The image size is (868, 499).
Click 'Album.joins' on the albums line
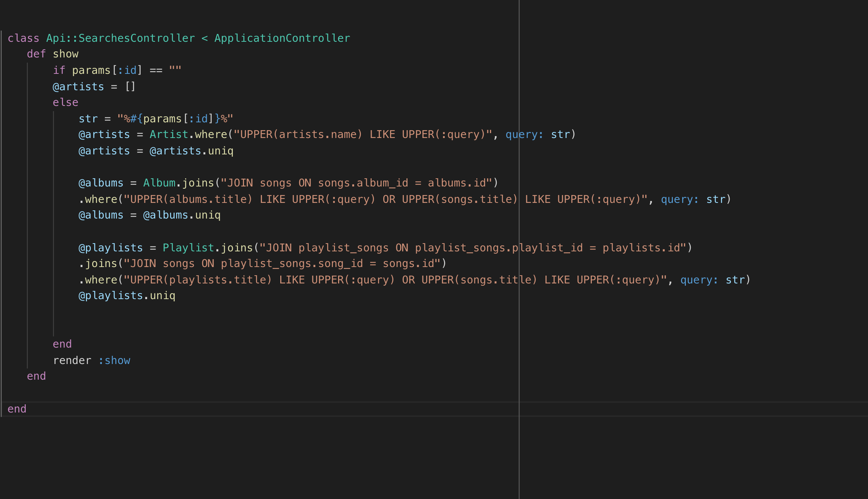(179, 183)
